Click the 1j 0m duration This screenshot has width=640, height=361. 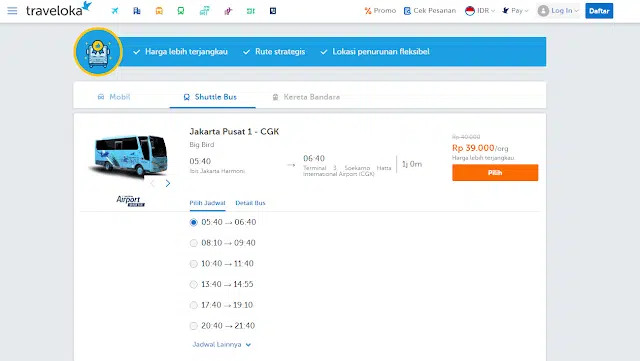(412, 164)
